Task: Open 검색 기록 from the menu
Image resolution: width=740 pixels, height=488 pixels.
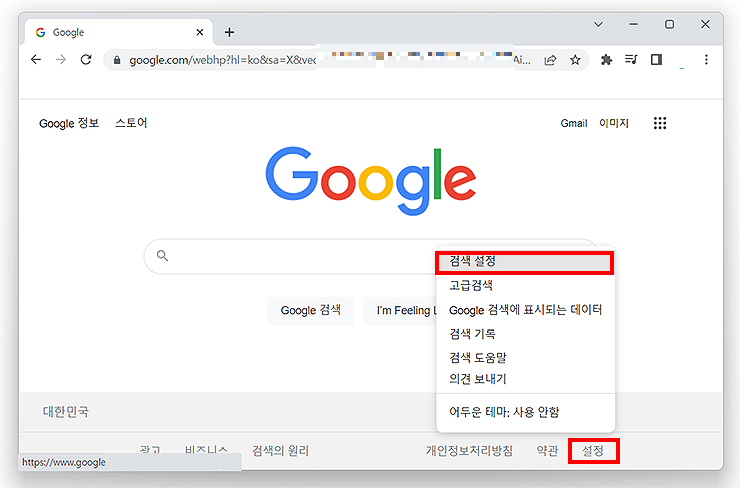Action: tap(525, 334)
